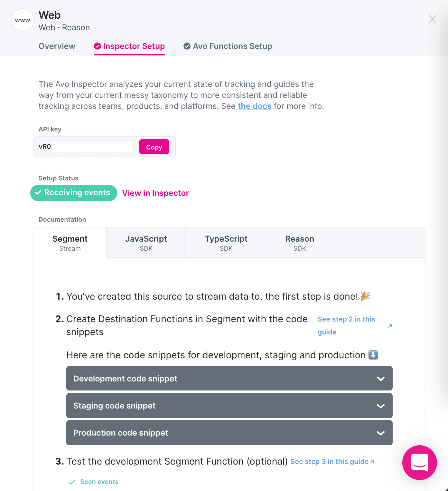This screenshot has height=491, width=448.
Task: Click the checkmark icon on Inspector Setup
Action: [98, 46]
